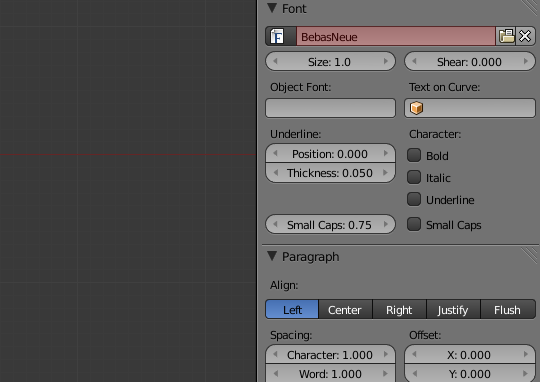Enable the Underline checkbox
Viewport: 540px width, 382px height.
tap(414, 199)
